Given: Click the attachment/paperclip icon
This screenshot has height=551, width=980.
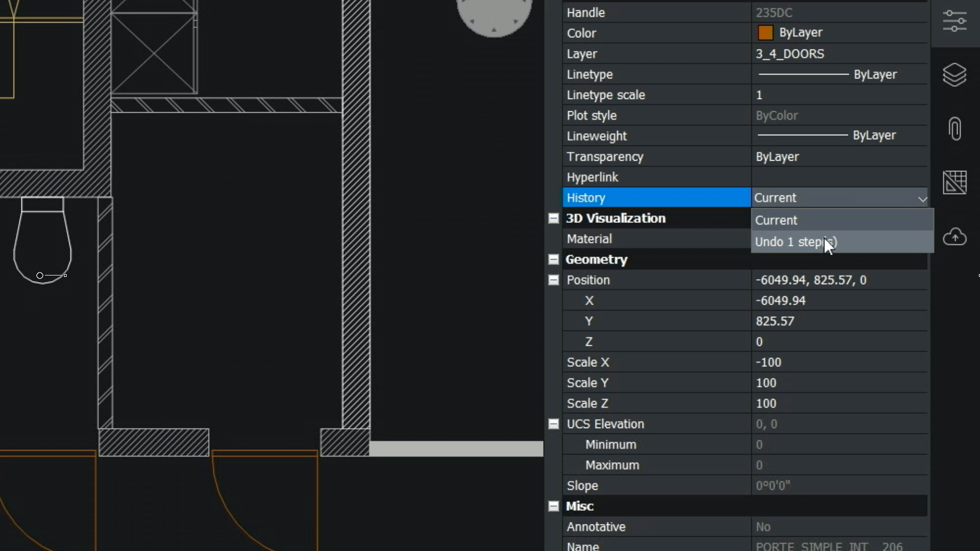Looking at the screenshot, I should tap(956, 129).
